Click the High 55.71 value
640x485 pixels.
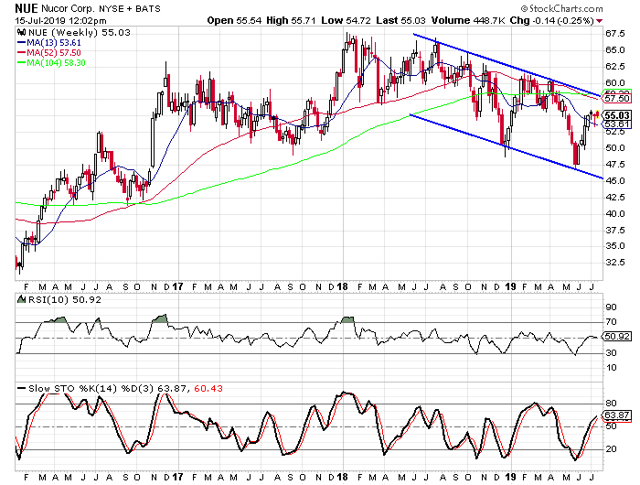point(291,20)
